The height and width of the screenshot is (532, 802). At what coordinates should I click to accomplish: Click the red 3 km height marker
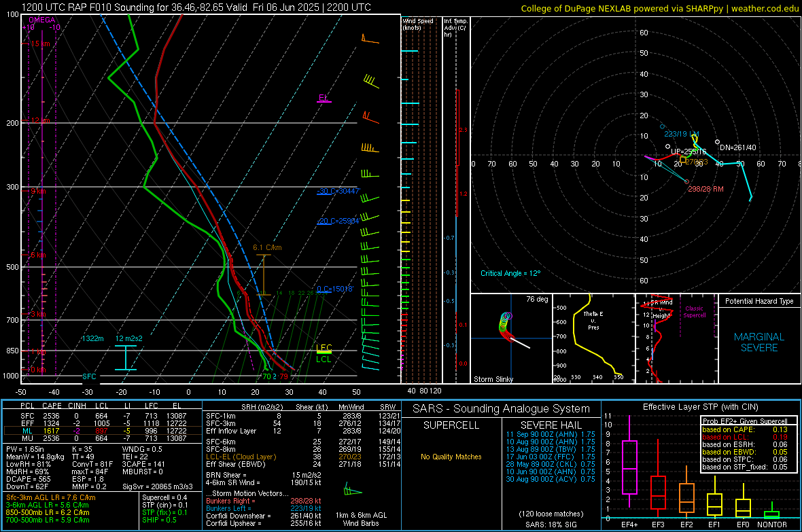[x=38, y=314]
